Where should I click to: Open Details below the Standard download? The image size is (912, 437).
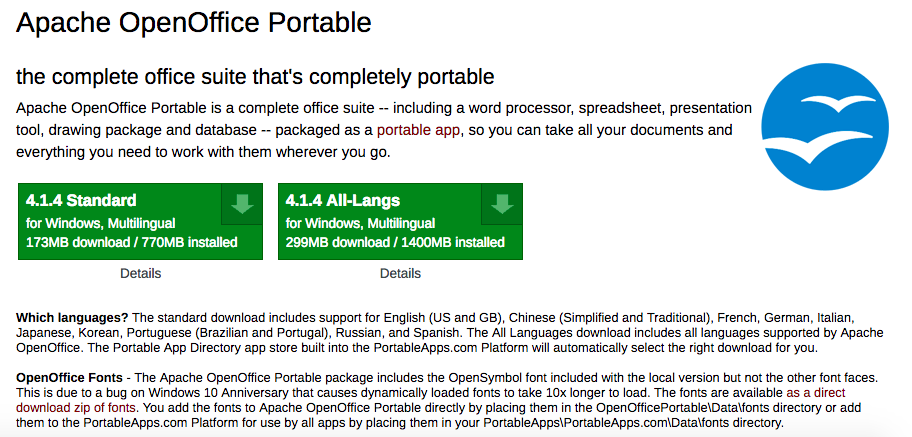140,273
